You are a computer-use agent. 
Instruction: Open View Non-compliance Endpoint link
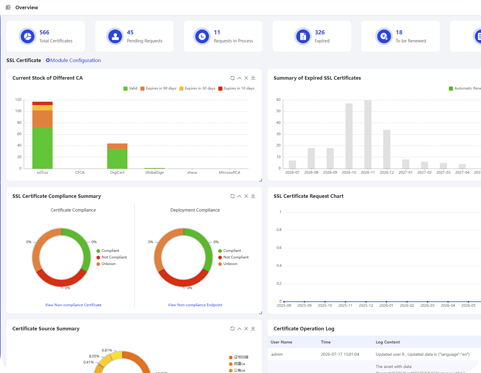[195, 305]
